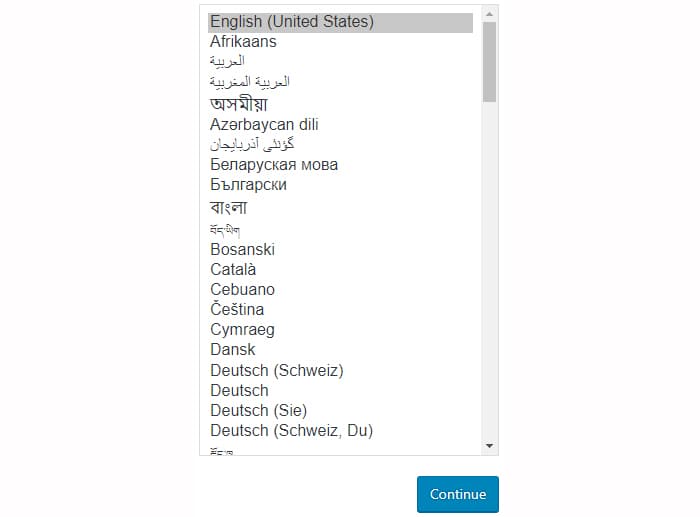Viewport: 700px width, 517px height.
Task: Choose Bosanski language option
Action: (x=340, y=250)
